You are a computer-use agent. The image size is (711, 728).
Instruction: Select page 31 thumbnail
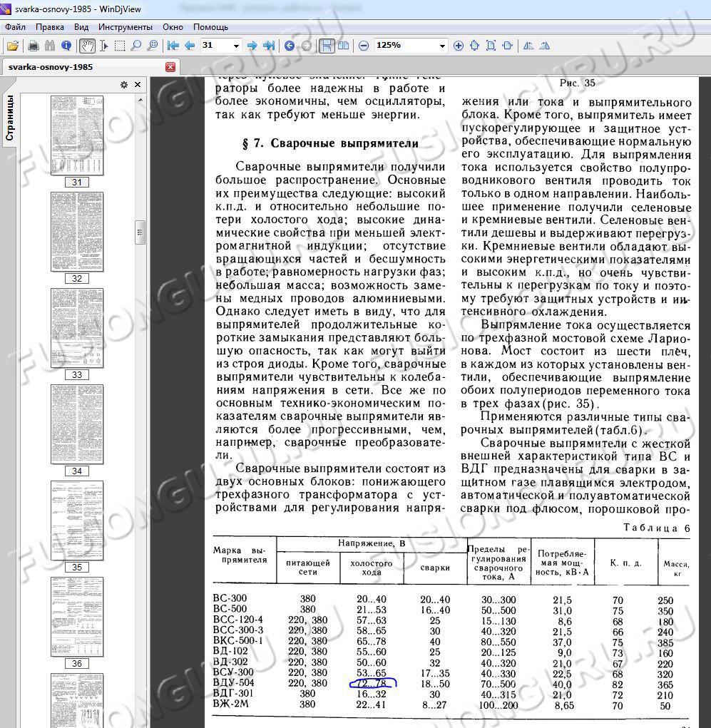(77, 135)
